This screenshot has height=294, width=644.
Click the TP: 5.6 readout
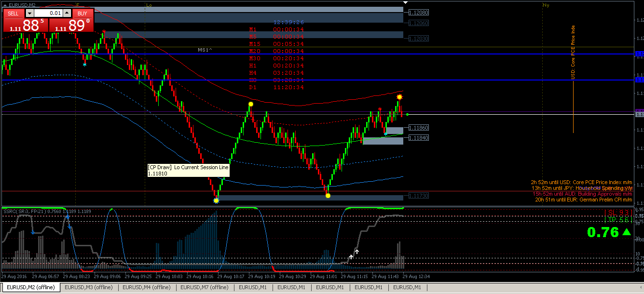pyautogui.click(x=617, y=220)
